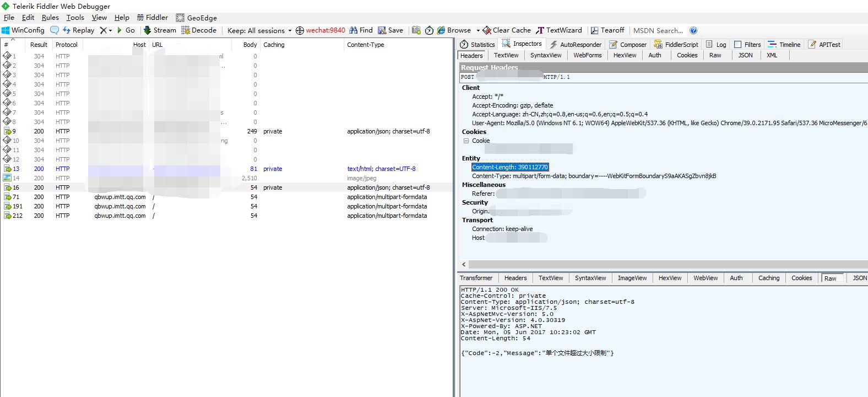Select response Caching tab

768,278
